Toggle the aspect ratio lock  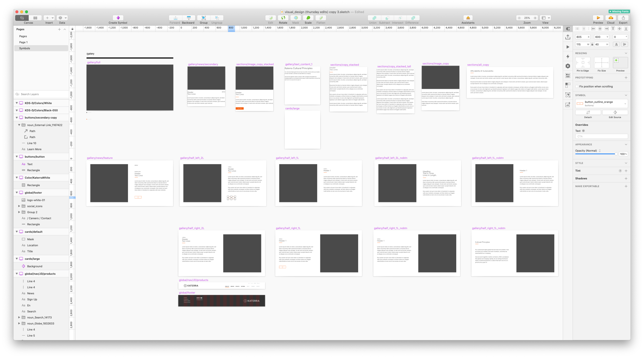click(x=592, y=44)
